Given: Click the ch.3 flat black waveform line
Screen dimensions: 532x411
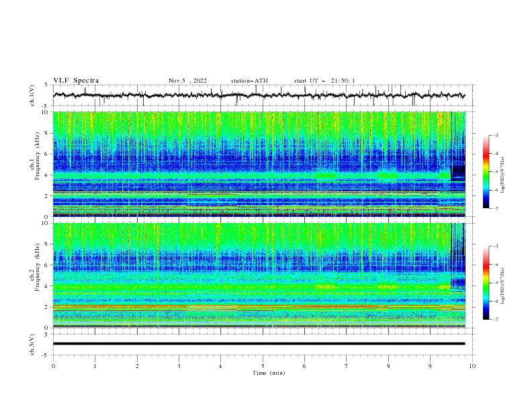Looking at the screenshot, I should click(259, 344).
